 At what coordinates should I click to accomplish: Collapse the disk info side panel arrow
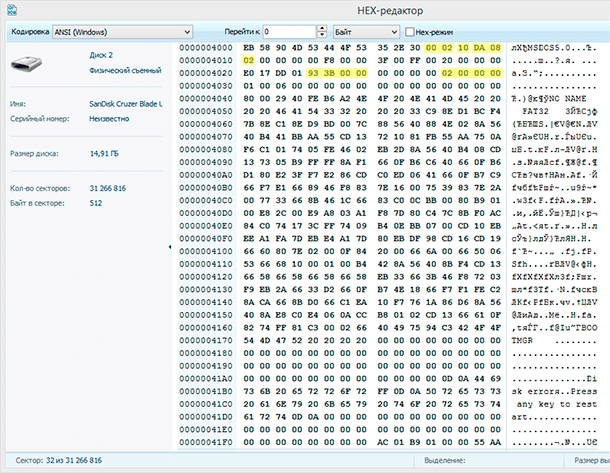coord(169,246)
